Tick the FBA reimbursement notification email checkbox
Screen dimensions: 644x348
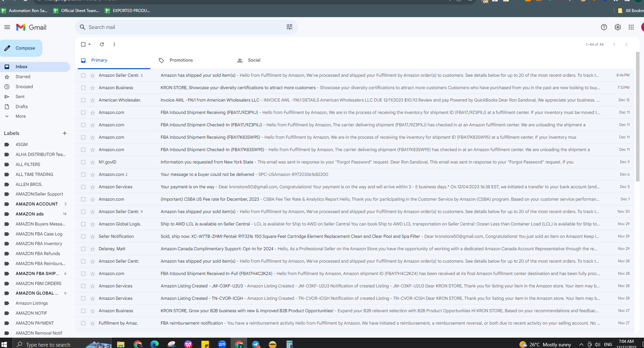(x=83, y=323)
